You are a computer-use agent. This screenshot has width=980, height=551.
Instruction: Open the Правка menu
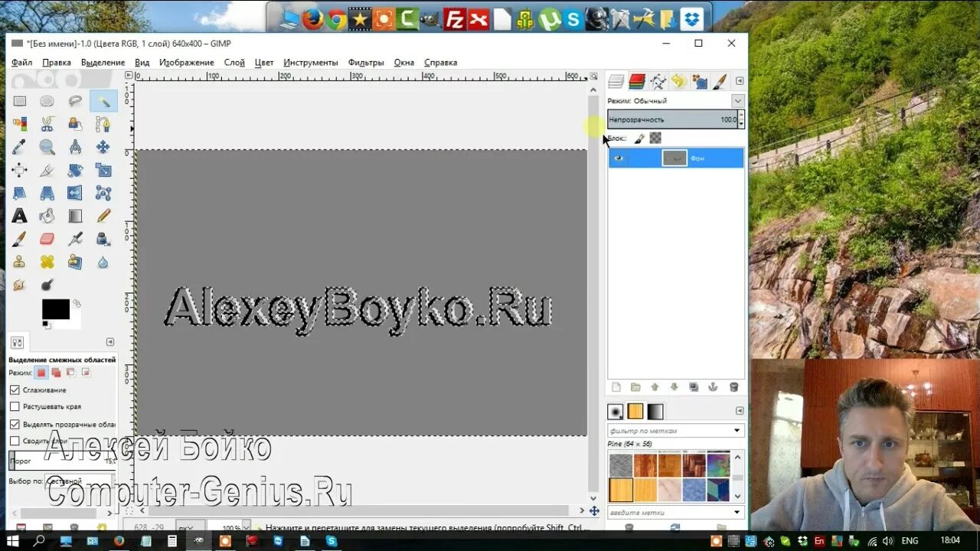pos(57,63)
